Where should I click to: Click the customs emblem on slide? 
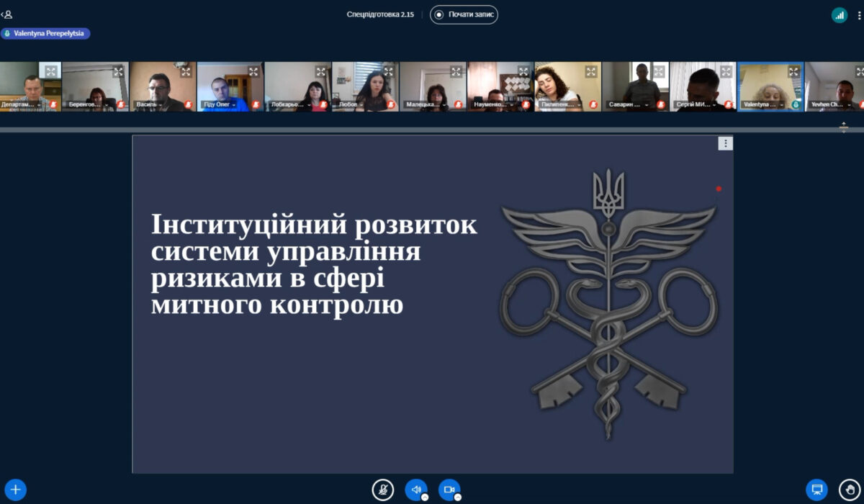pos(608,304)
